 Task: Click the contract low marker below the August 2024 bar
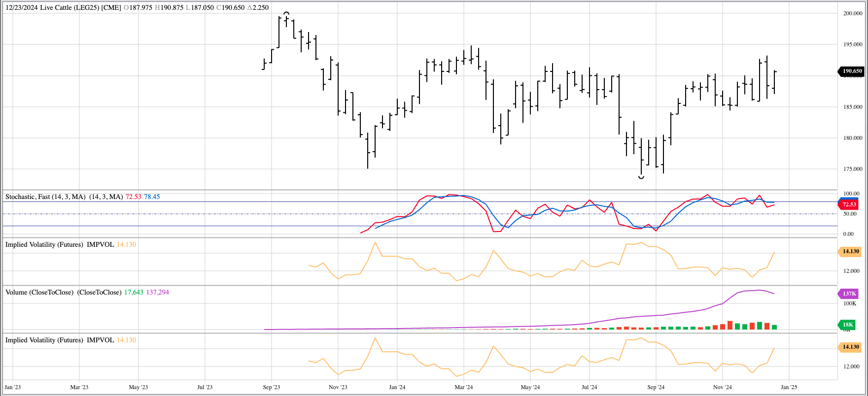click(x=641, y=177)
